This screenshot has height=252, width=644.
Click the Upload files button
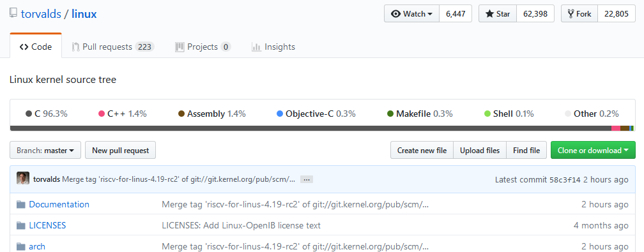coord(480,150)
